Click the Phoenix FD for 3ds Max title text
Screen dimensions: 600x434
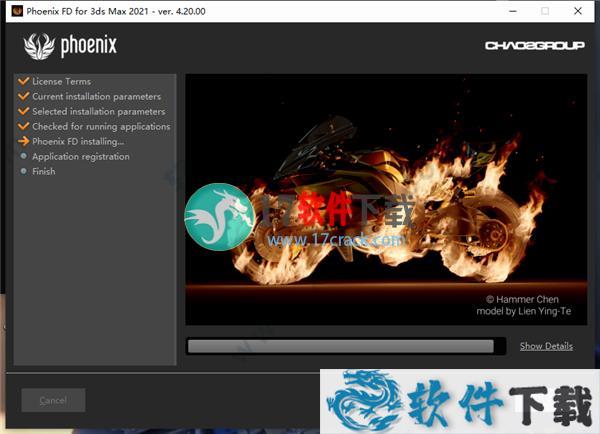click(116, 11)
